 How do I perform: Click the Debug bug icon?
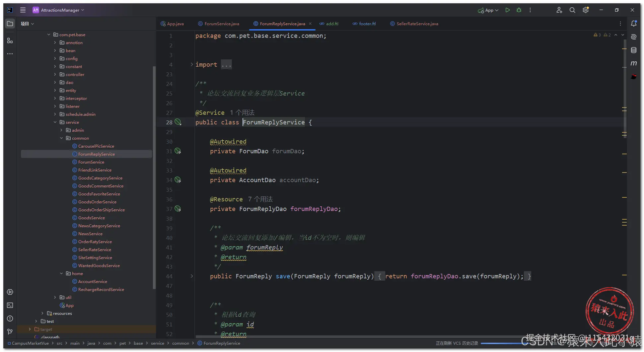click(x=519, y=10)
